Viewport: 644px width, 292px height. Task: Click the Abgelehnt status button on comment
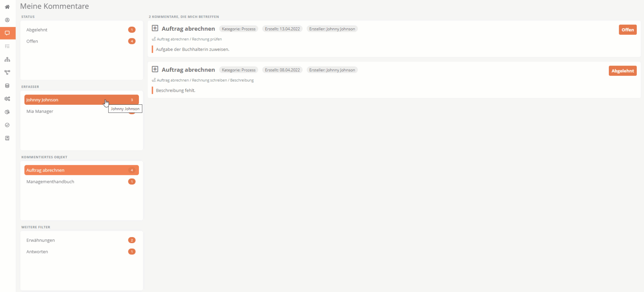tap(622, 71)
